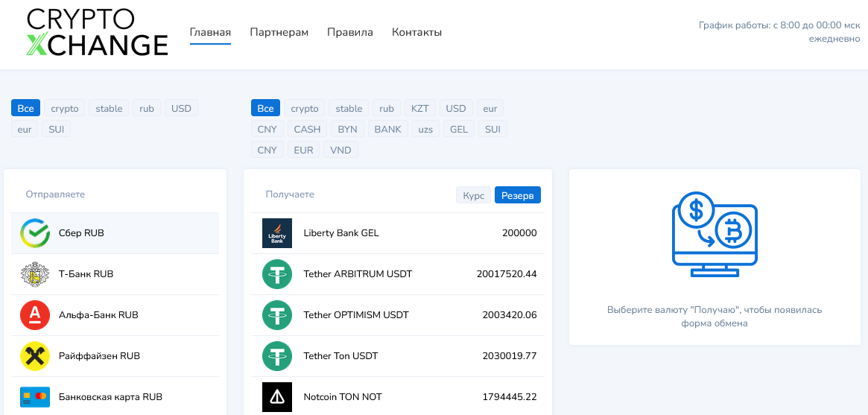Click the reserve value 200000
The height and width of the screenshot is (415, 868).
[519, 233]
